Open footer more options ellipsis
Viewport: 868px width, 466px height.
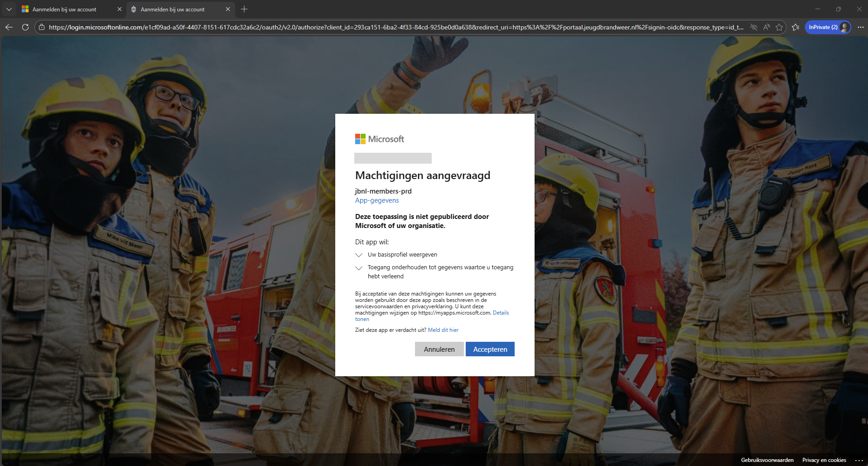[859, 460]
